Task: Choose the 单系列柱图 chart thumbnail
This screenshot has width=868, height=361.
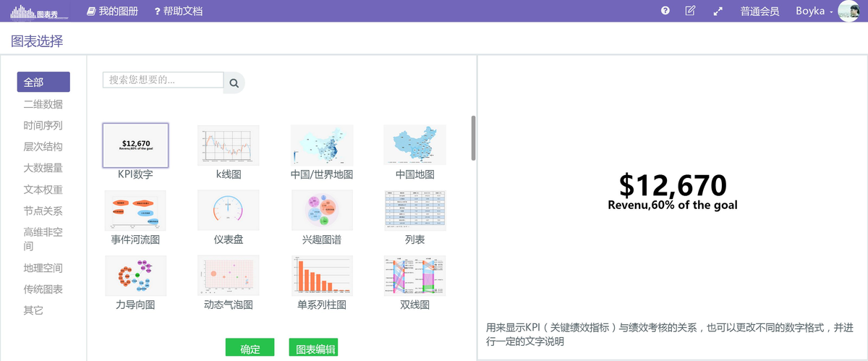Action: (322, 276)
